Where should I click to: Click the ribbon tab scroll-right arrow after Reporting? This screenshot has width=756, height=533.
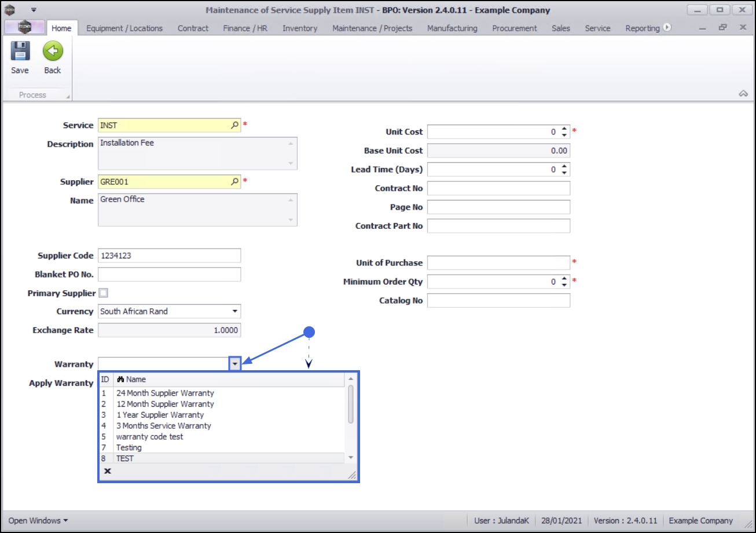(667, 28)
